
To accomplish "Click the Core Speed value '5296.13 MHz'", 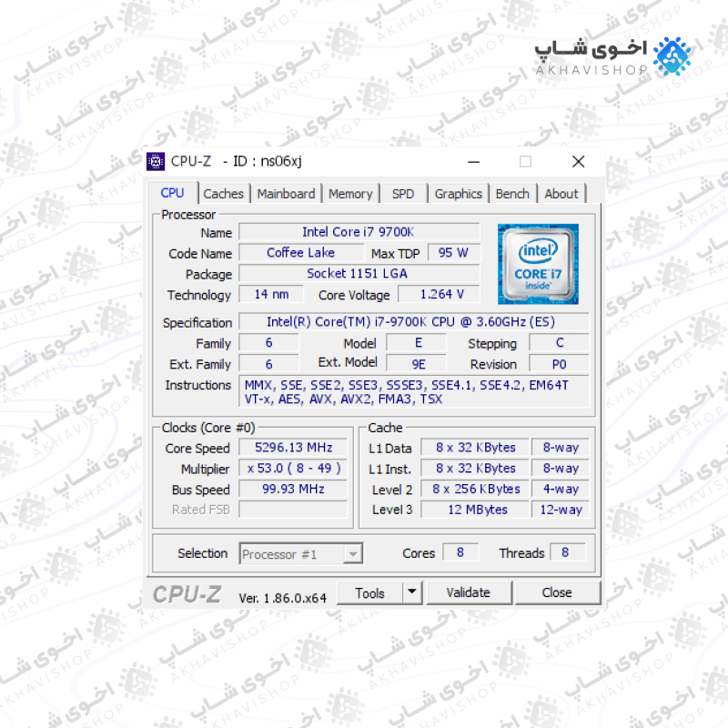I will click(x=293, y=448).
